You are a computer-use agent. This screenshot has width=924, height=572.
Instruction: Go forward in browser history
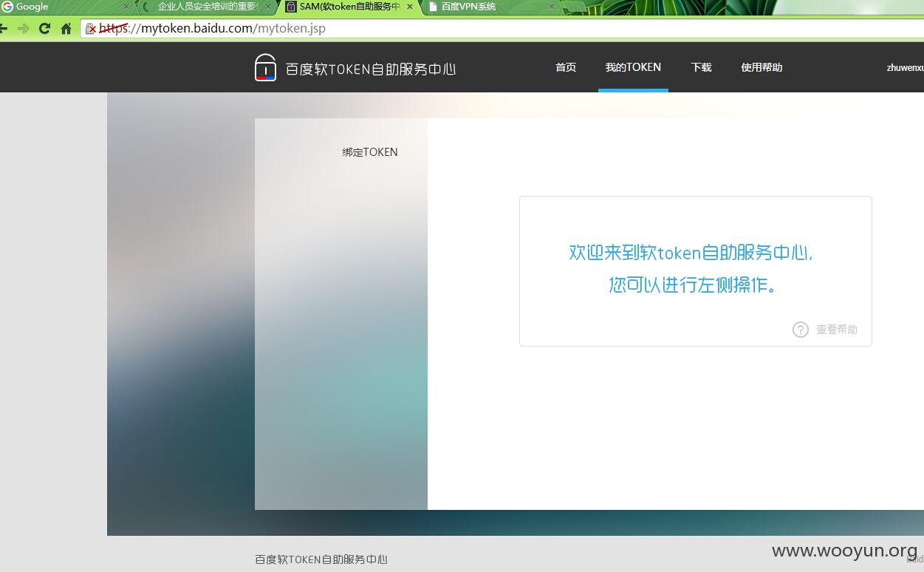[x=24, y=29]
